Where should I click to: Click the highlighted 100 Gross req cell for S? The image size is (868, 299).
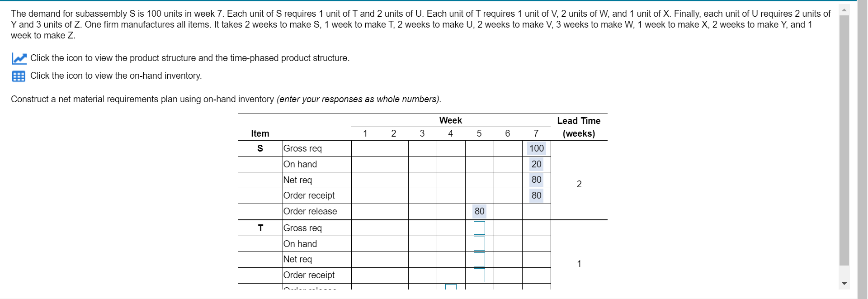click(536, 148)
